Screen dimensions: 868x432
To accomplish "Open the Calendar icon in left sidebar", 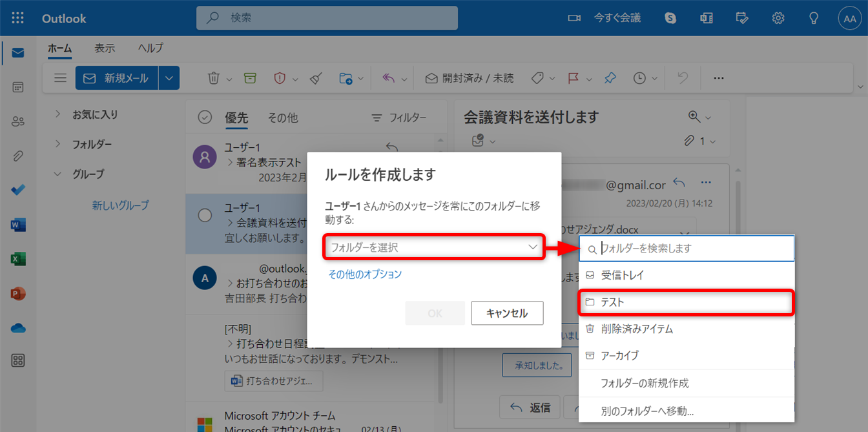I will tap(18, 87).
